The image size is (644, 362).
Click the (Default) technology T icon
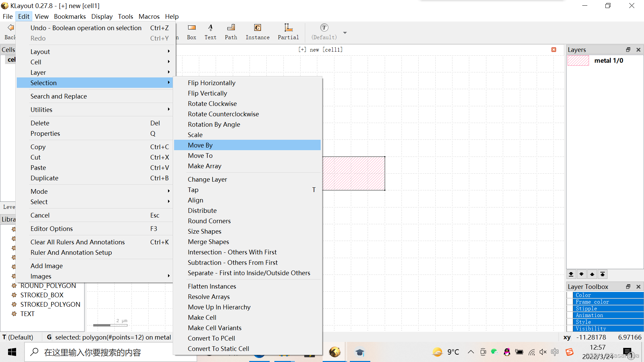(x=324, y=28)
